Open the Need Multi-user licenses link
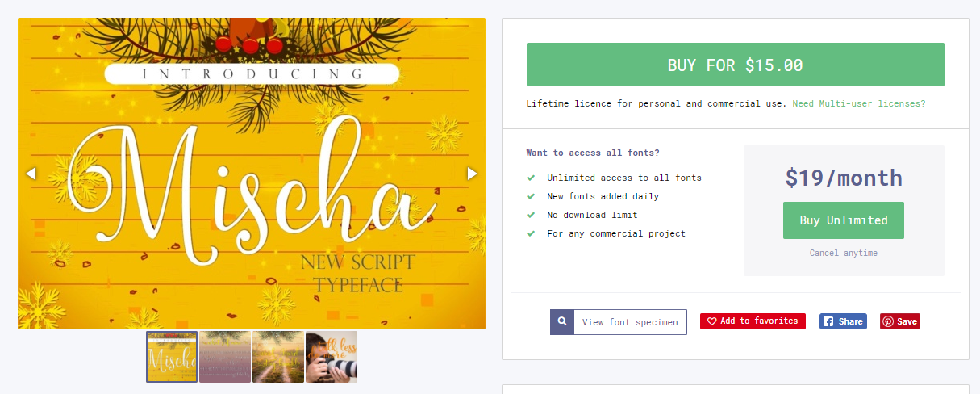 pyautogui.click(x=859, y=103)
